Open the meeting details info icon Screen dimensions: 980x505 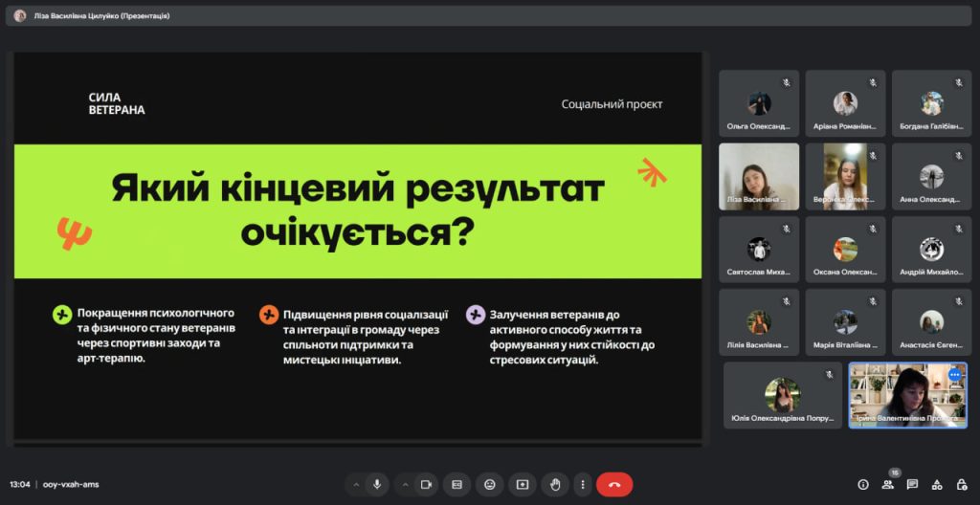862,485
